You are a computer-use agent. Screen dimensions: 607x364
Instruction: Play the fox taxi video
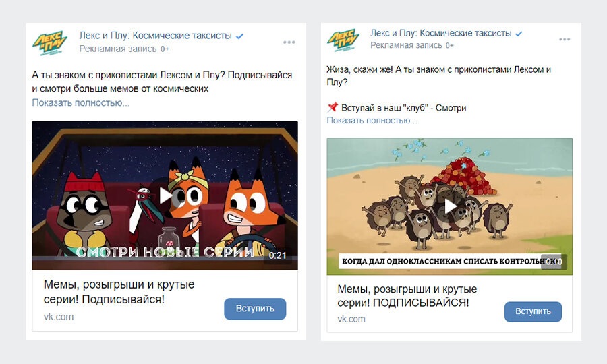tap(165, 195)
